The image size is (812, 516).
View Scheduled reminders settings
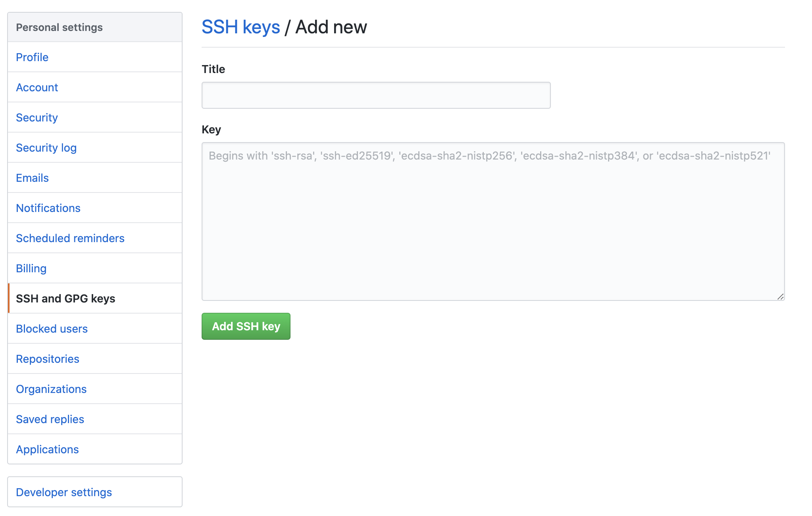pos(70,238)
